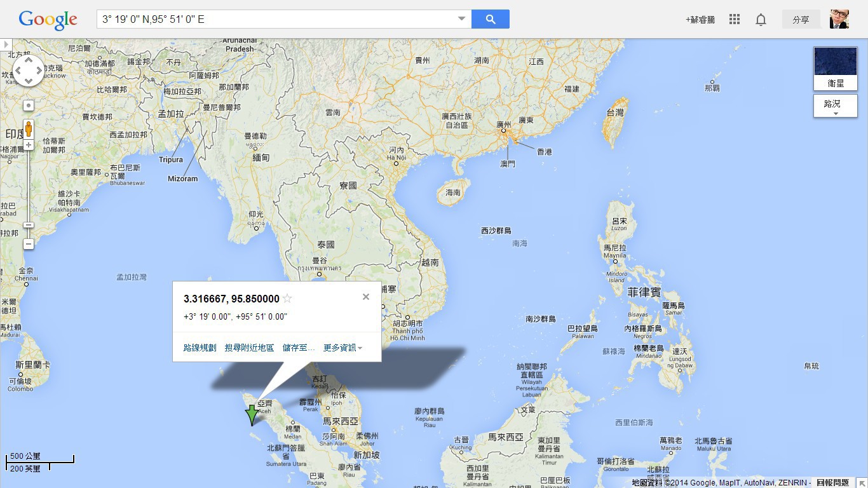Open the 更多資訊 more info dropdown
Image resolution: width=868 pixels, height=488 pixels.
click(x=343, y=348)
